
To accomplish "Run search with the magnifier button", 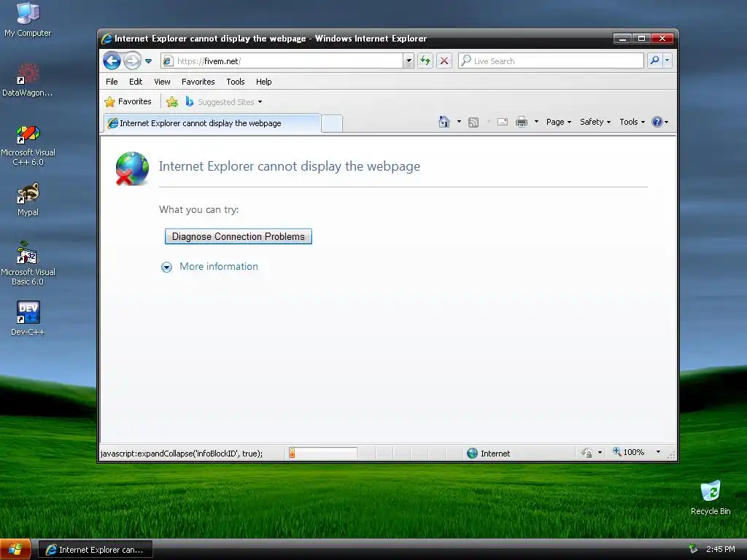I will coord(654,61).
